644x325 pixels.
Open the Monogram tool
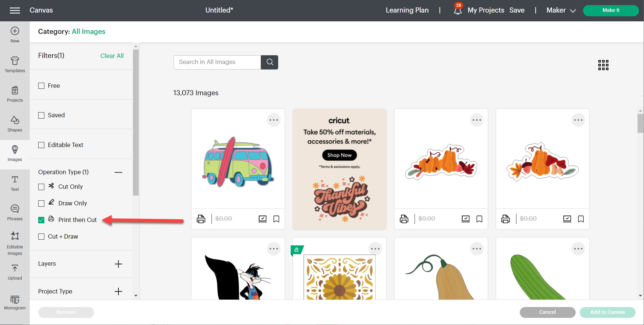tap(15, 303)
